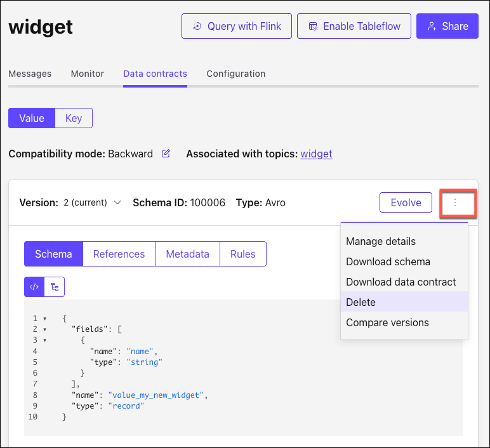This screenshot has width=490, height=448.
Task: Open the Messages tab
Action: point(30,74)
